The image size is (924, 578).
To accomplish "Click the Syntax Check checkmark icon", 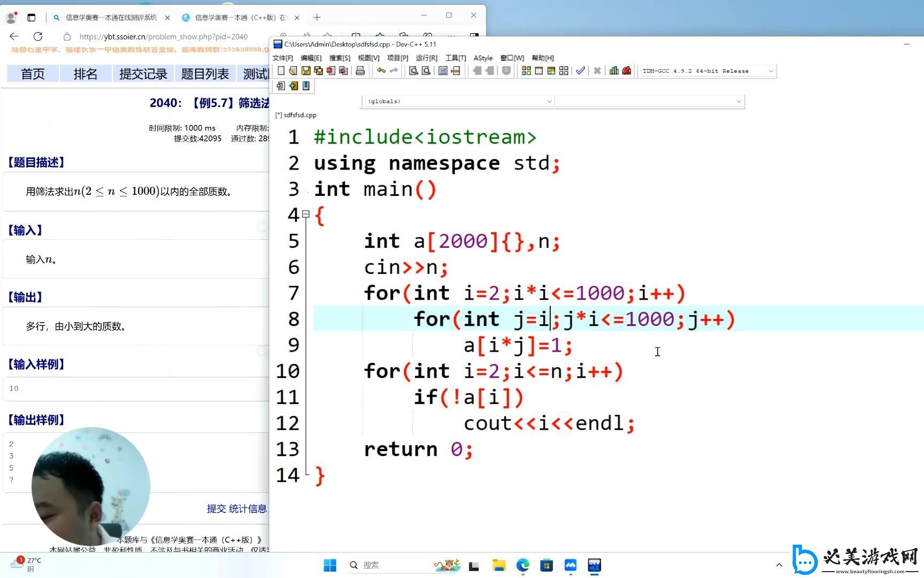I will coord(580,71).
